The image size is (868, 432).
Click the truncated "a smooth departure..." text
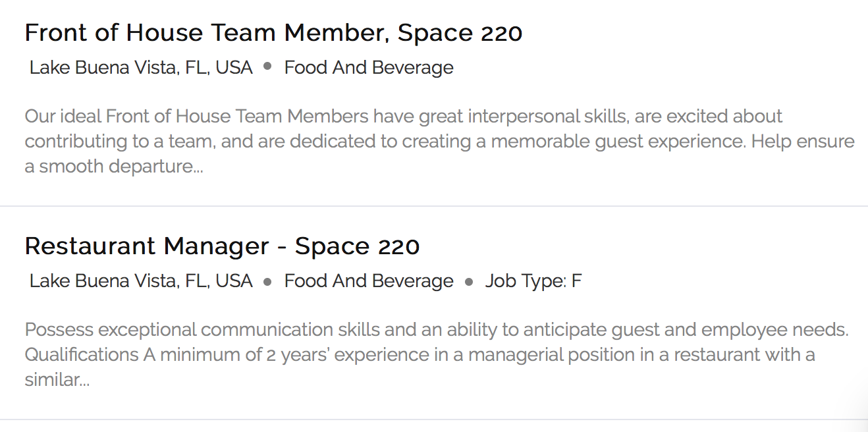pyautogui.click(x=114, y=167)
